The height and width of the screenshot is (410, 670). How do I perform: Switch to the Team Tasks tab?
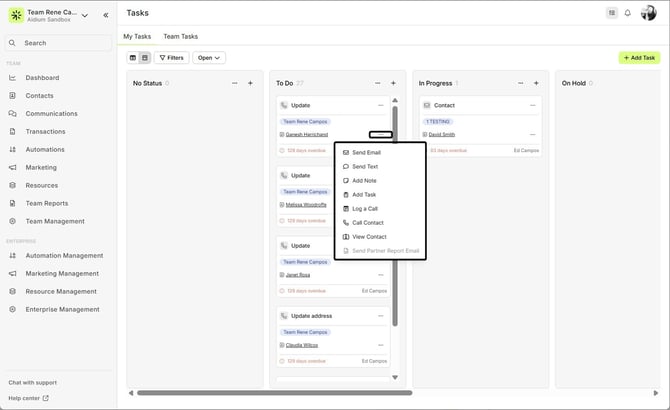[x=180, y=36]
